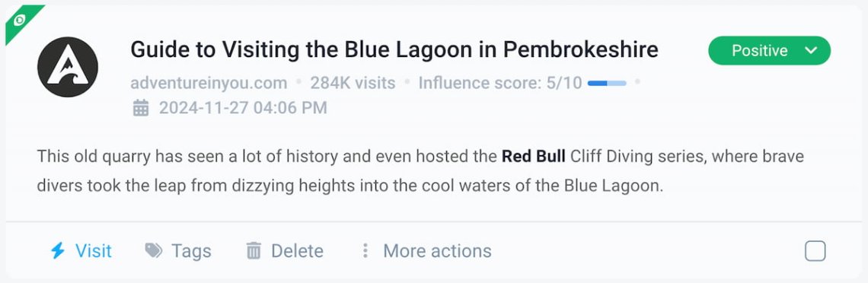Open the Positive sentiment dropdown
The image size is (868, 283).
(x=770, y=50)
